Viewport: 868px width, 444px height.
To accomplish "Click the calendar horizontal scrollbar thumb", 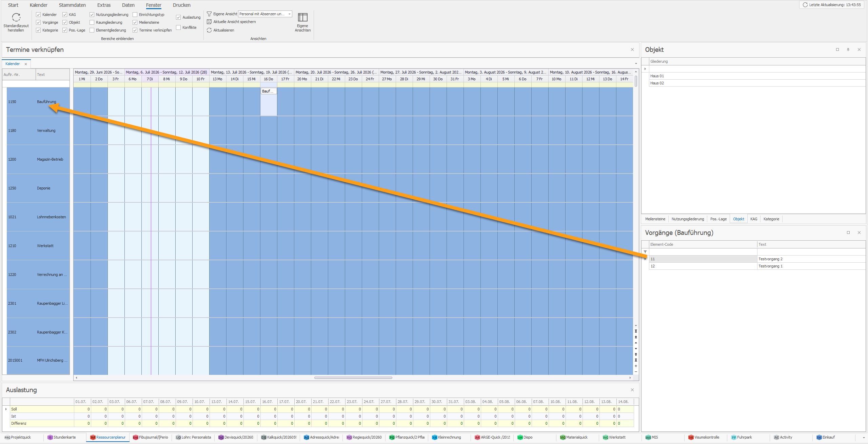I will (353, 378).
